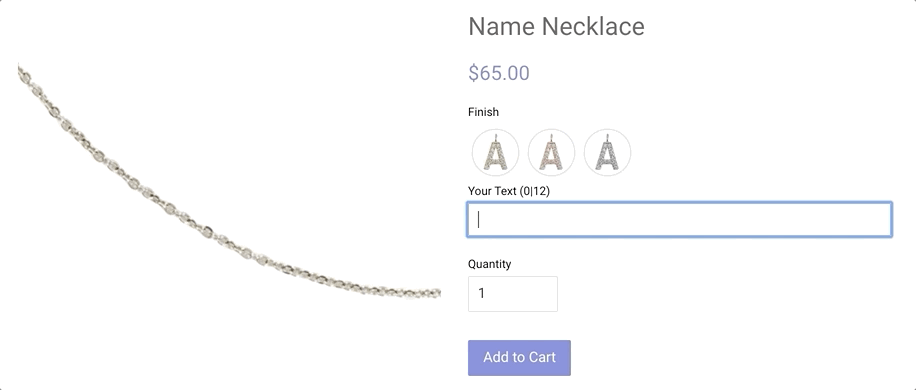Click the Add to Cart button

pos(519,358)
